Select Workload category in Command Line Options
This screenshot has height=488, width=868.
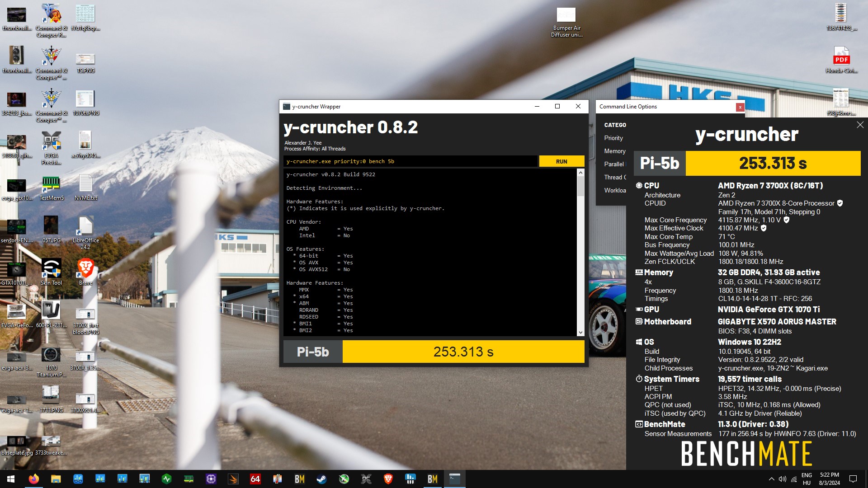[x=615, y=190]
